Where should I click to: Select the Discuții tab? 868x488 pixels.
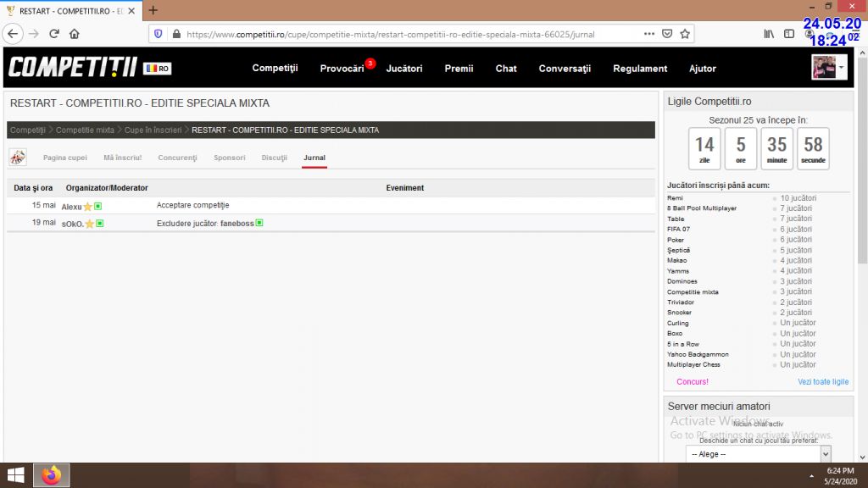tap(274, 158)
